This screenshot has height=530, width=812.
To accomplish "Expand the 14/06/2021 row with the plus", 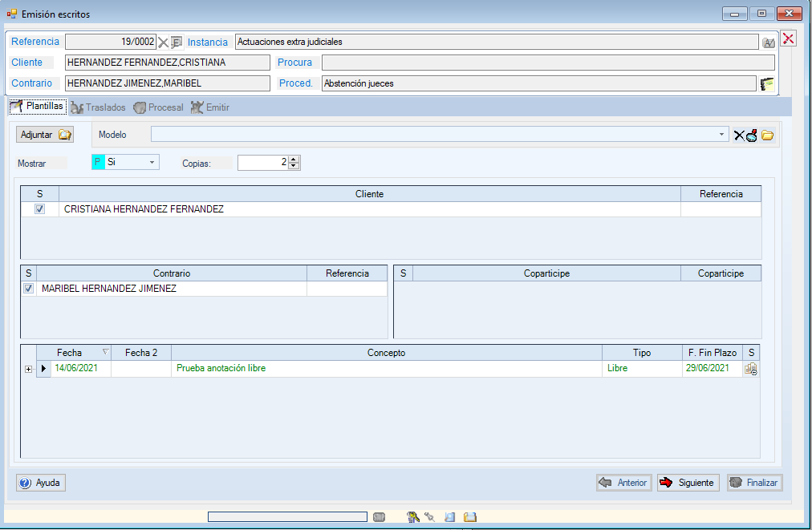I will 29,369.
